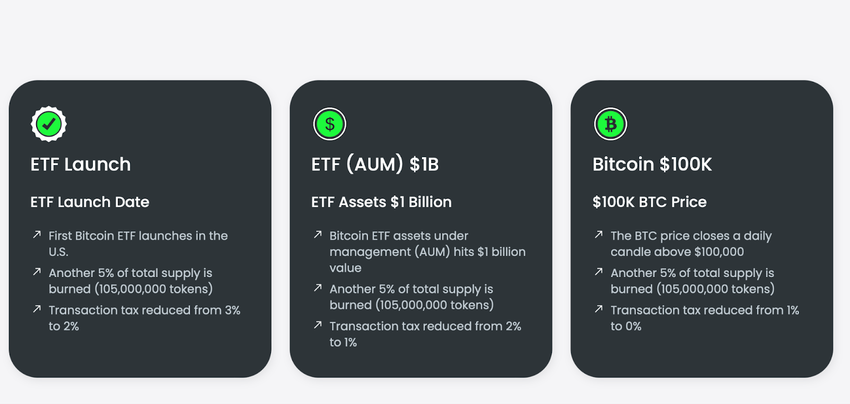The height and width of the screenshot is (404, 850).
Task: Select the $100K BTC Price subheading
Action: 649,202
